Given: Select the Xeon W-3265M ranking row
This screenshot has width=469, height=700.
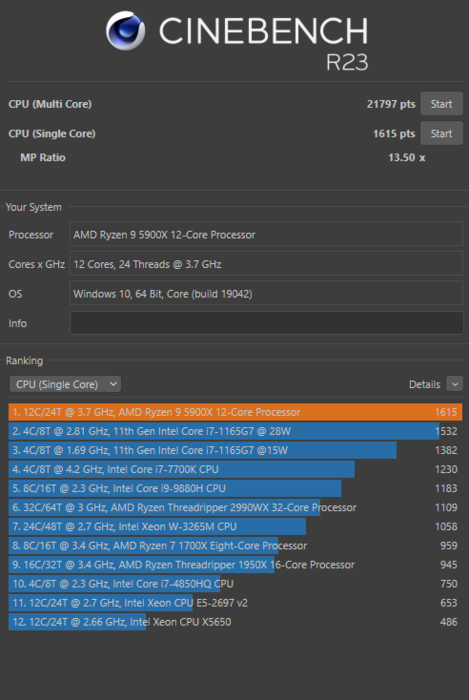Looking at the screenshot, I should [x=235, y=526].
